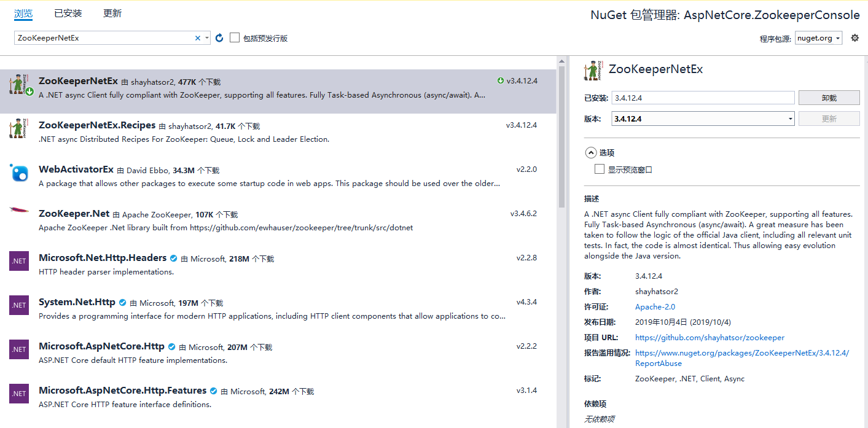Open the 版本 3.4.12.4 dropdown
This screenshot has height=428, width=868.
click(x=703, y=119)
